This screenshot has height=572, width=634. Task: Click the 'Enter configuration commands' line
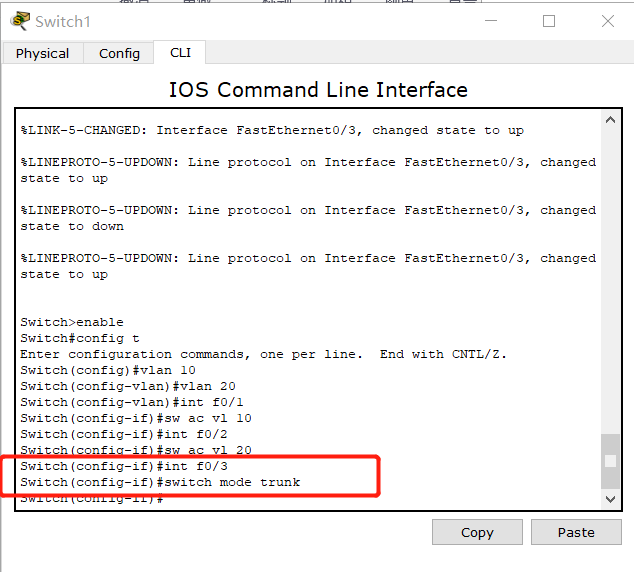pos(263,355)
